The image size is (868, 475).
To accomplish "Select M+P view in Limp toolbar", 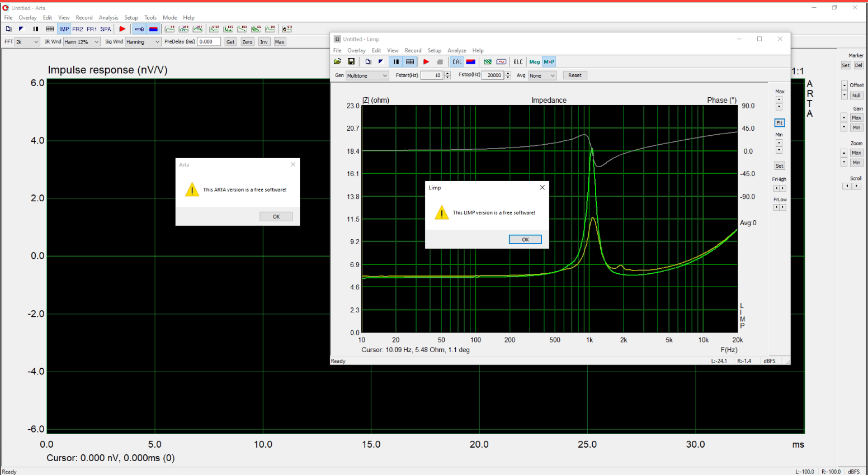I will (x=549, y=62).
